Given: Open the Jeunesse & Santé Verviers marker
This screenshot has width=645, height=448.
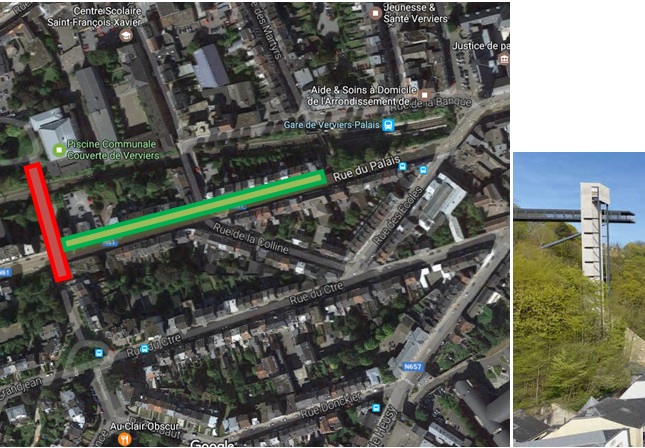Looking at the screenshot, I should tap(375, 14).
